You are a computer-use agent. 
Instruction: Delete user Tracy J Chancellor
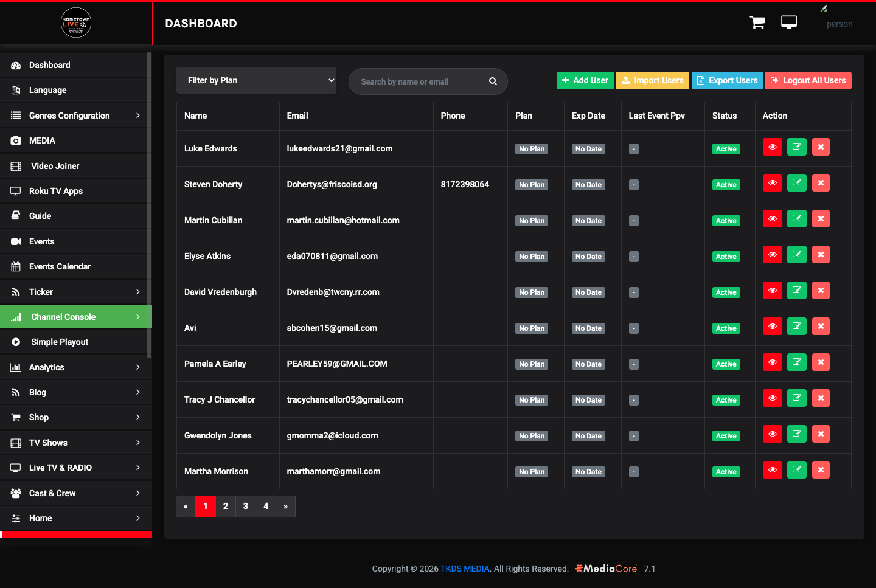tap(821, 398)
